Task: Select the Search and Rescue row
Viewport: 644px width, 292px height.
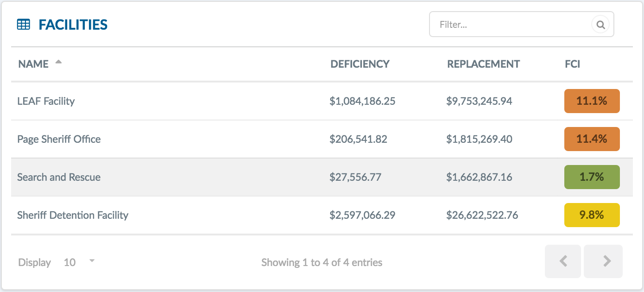Action: coord(322,177)
